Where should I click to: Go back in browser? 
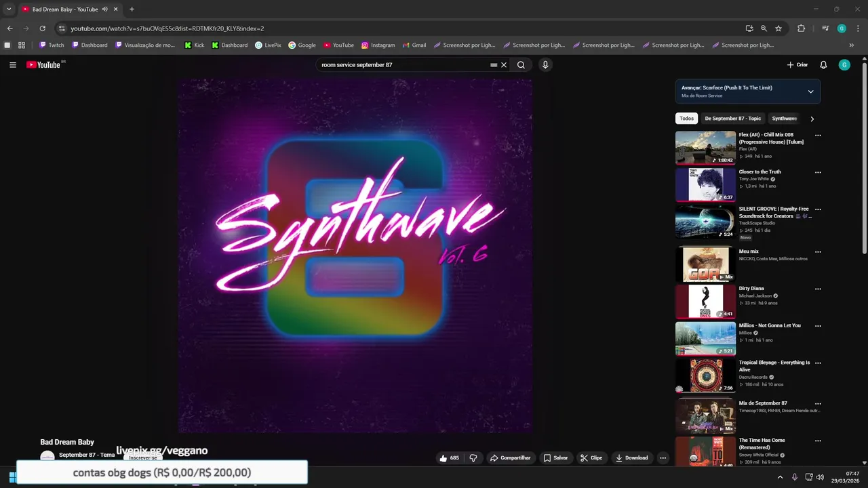9,28
